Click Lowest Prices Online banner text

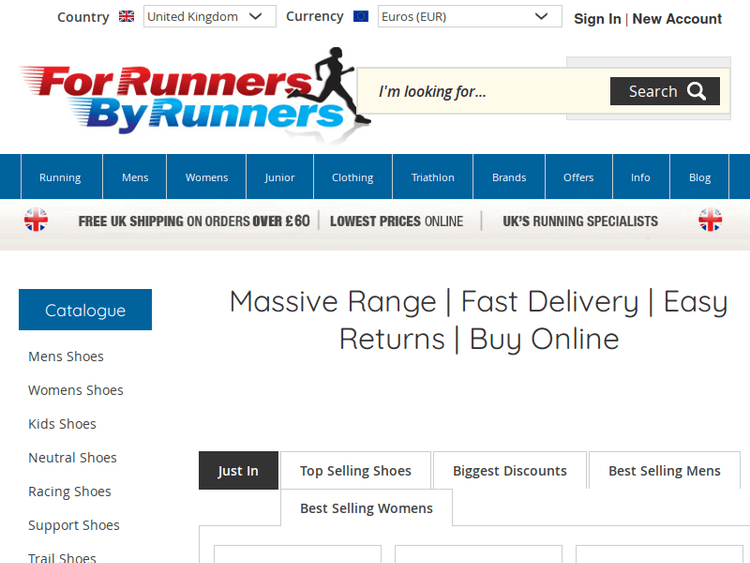coord(397,221)
